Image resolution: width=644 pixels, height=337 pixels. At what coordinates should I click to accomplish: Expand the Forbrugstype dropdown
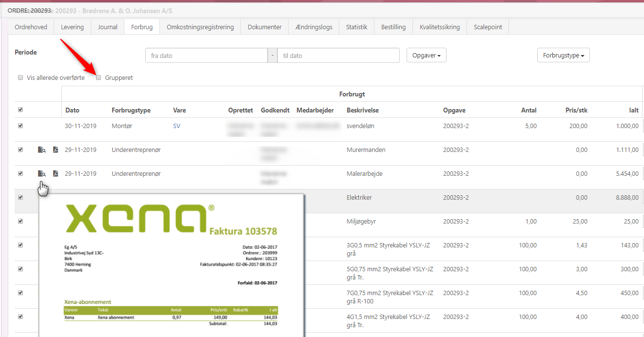click(x=563, y=56)
